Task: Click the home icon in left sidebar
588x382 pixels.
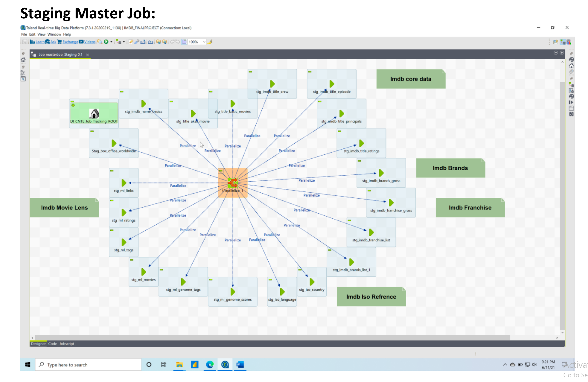Action: 23,60
